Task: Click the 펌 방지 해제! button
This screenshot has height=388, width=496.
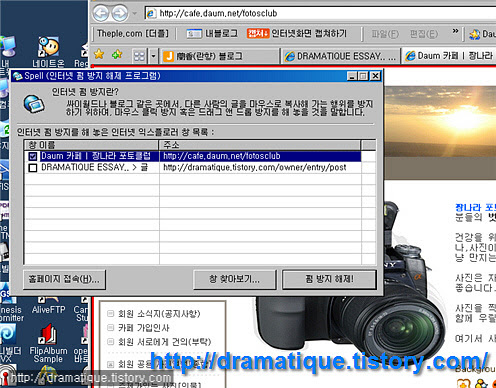Action: click(x=329, y=279)
